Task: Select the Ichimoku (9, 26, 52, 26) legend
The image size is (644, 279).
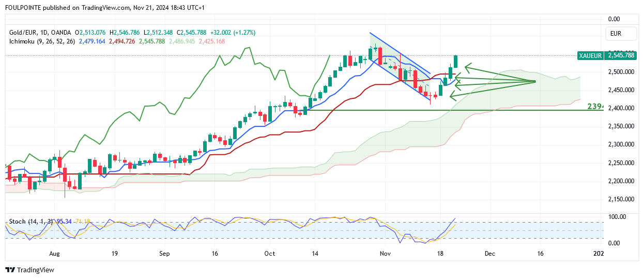Action: (43, 41)
